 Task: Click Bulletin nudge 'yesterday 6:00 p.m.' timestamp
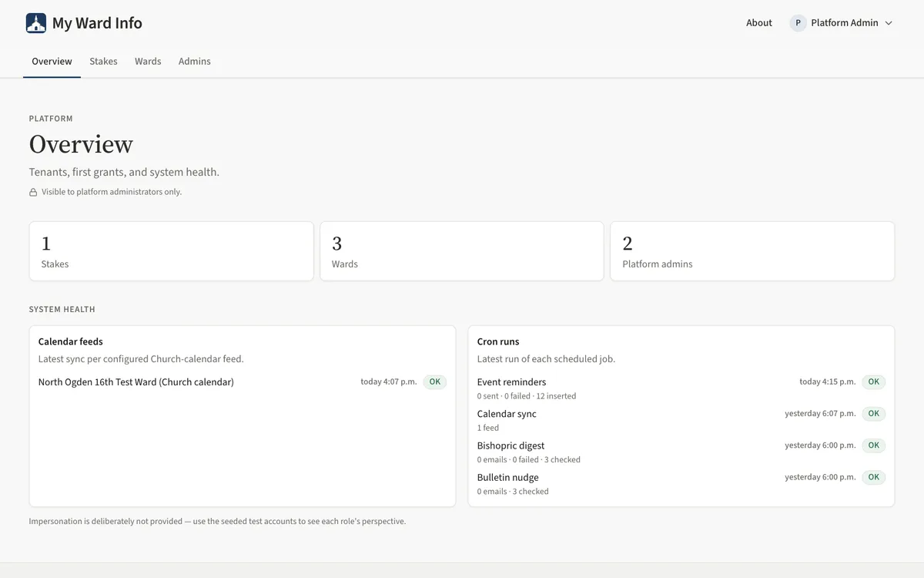(820, 477)
